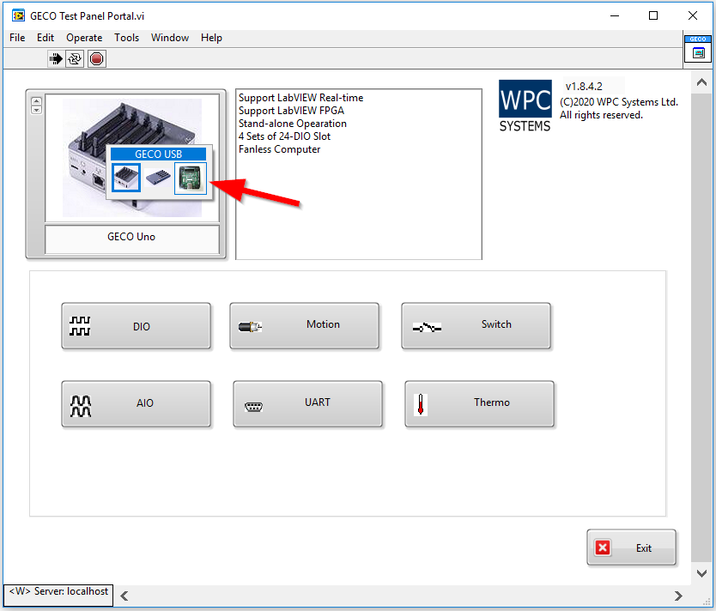Open the AIO test panel
This screenshot has width=716, height=611.
pos(136,404)
